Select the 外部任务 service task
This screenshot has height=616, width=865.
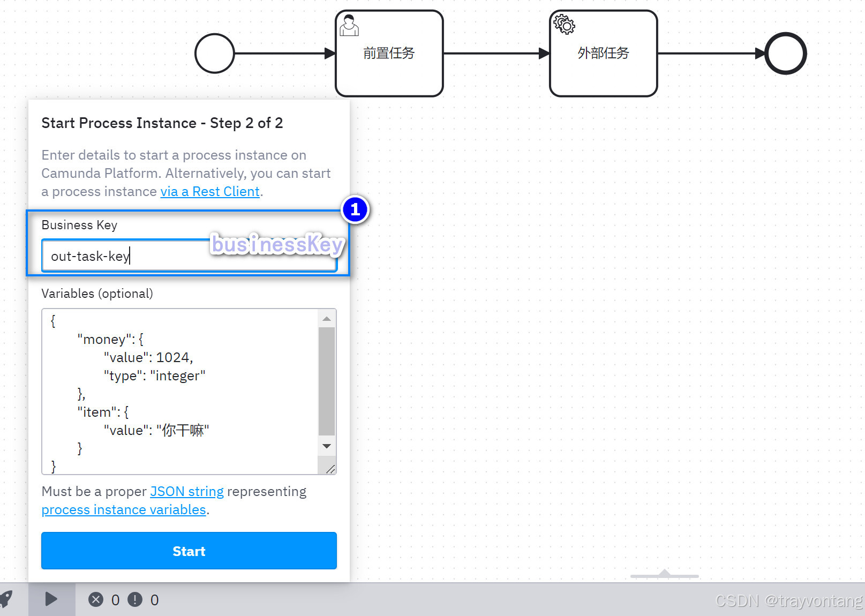(x=604, y=54)
